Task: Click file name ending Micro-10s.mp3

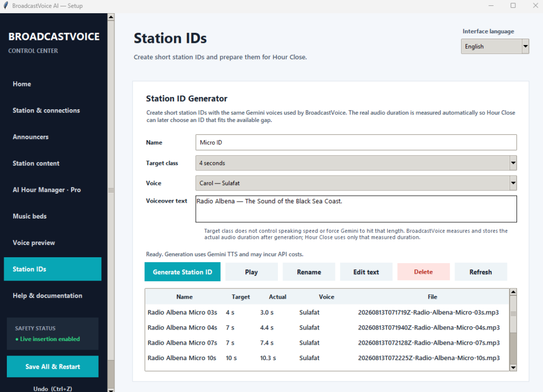Action: pos(428,358)
